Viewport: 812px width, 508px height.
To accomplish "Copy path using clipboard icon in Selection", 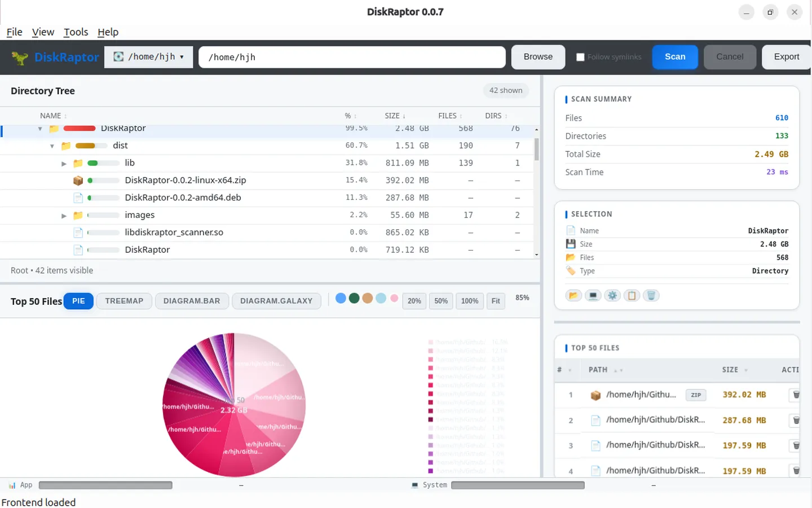I will click(632, 296).
